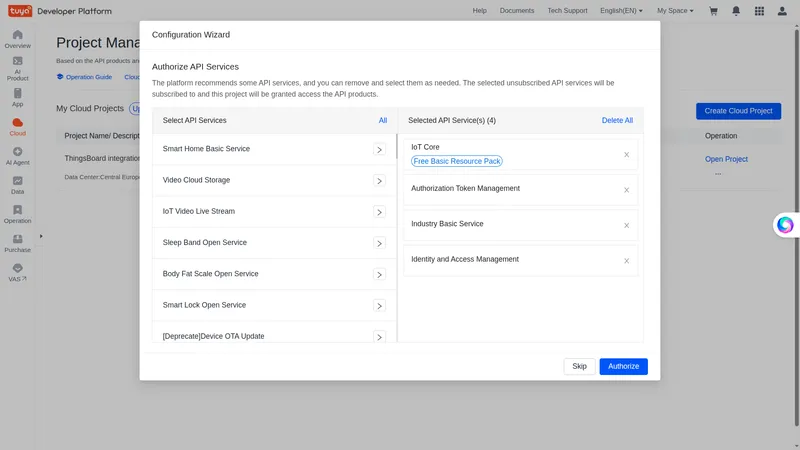Screen dimensions: 800x450
Task: Click the Authorization Token Management text
Action: coord(465,188)
